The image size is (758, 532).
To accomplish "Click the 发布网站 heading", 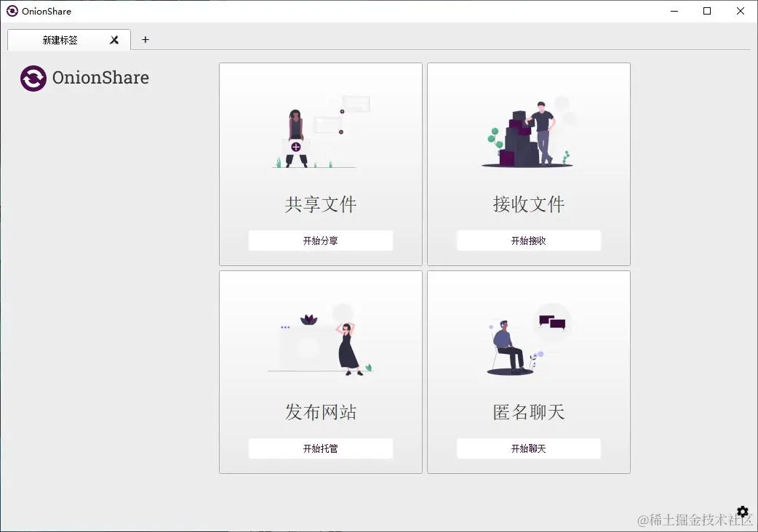I will 321,412.
